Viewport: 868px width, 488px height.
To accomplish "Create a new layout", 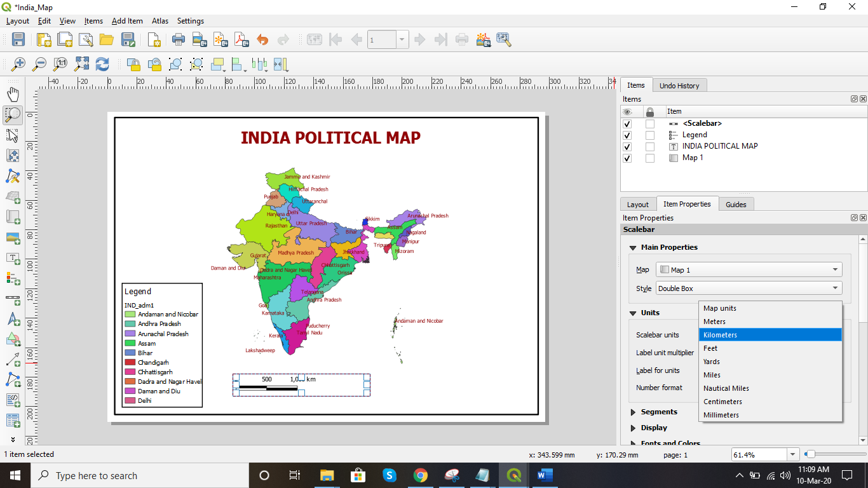I will [44, 39].
